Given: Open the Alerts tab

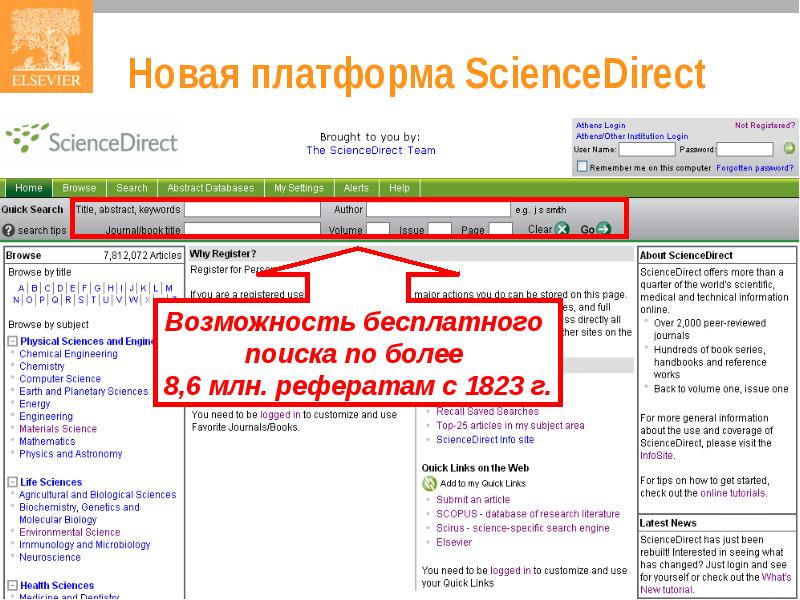Looking at the screenshot, I should (356, 188).
